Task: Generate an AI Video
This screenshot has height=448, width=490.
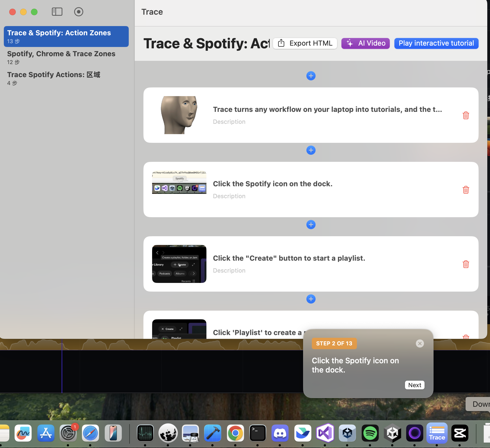Action: click(365, 43)
